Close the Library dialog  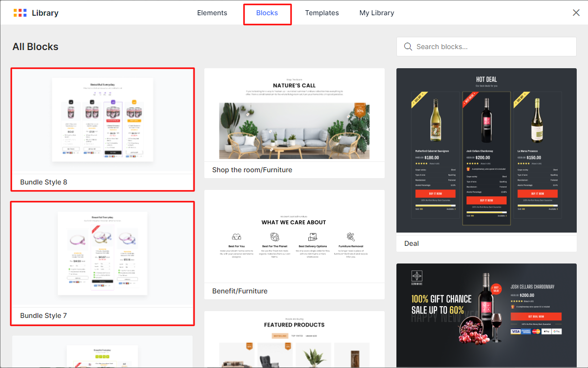(x=576, y=13)
